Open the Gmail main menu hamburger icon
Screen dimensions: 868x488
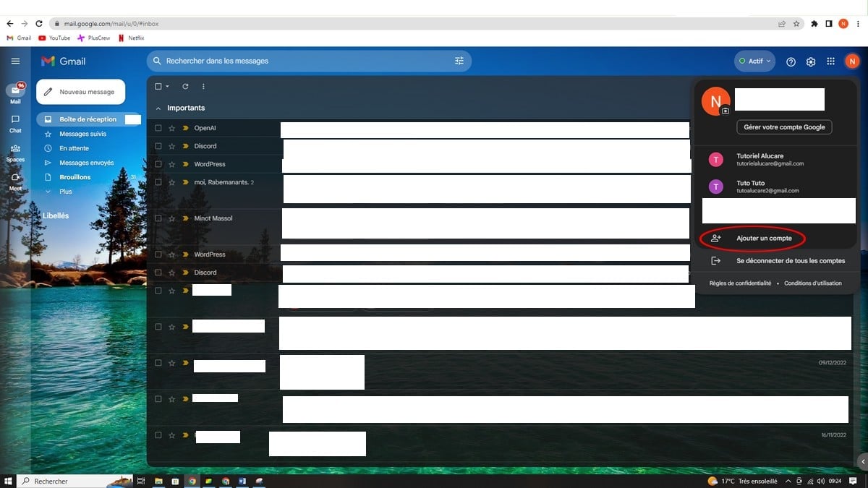point(15,61)
